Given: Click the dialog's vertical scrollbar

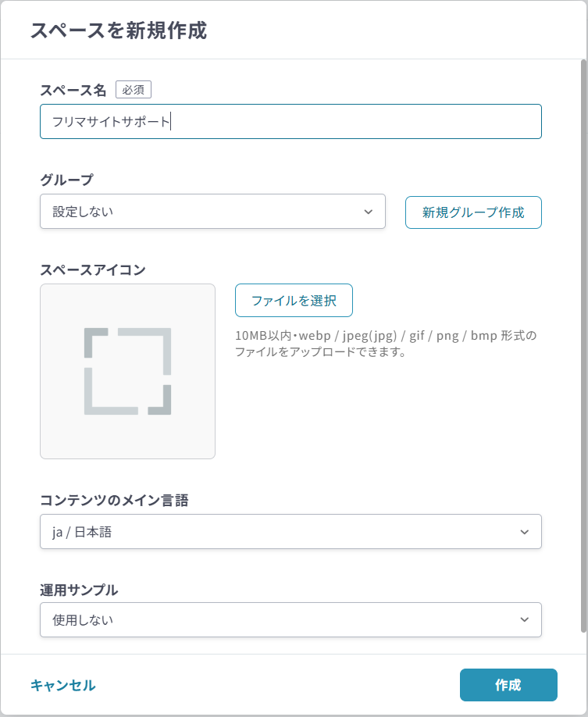Looking at the screenshot, I should click(583, 344).
